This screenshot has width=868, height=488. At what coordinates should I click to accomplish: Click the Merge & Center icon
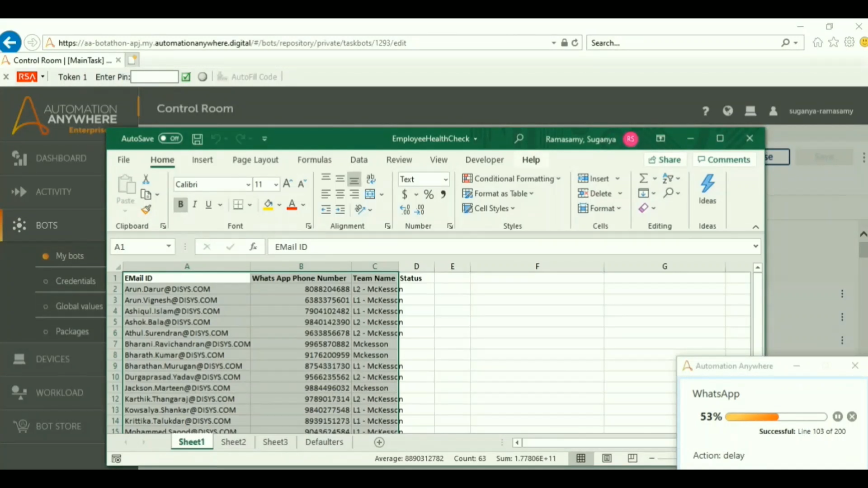point(370,194)
